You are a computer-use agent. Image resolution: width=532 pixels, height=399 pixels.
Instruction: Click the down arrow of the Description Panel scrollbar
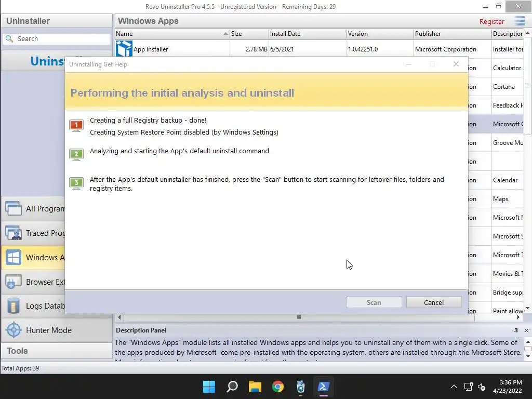coord(528,356)
